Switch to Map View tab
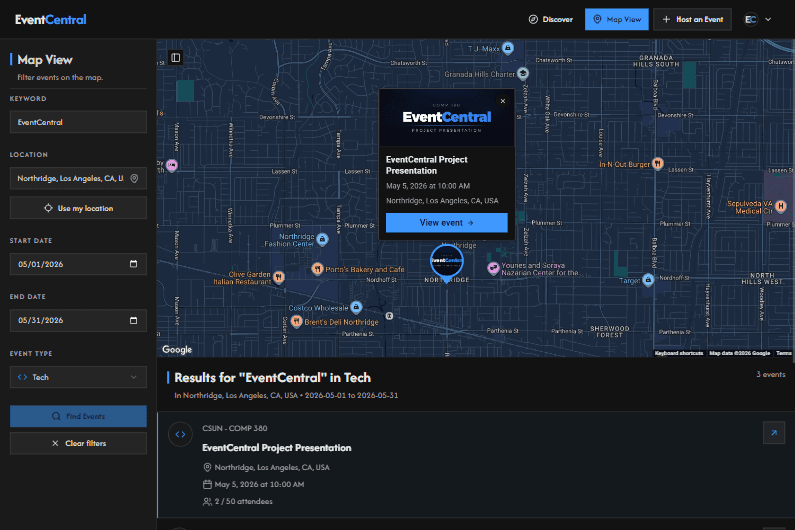The width and height of the screenshot is (795, 530). 617,19
